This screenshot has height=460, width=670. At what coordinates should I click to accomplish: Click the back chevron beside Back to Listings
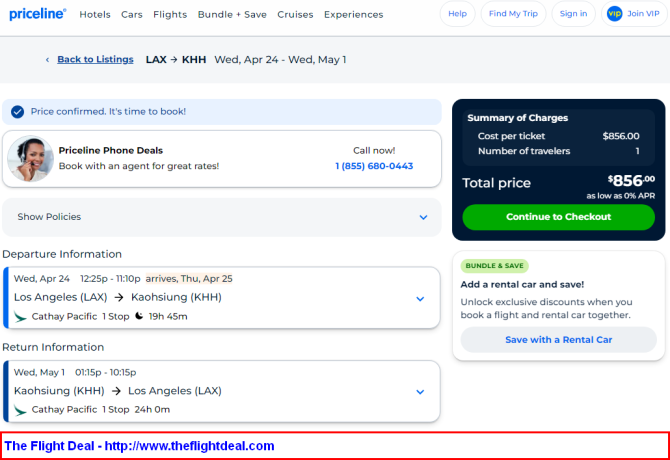click(x=47, y=60)
